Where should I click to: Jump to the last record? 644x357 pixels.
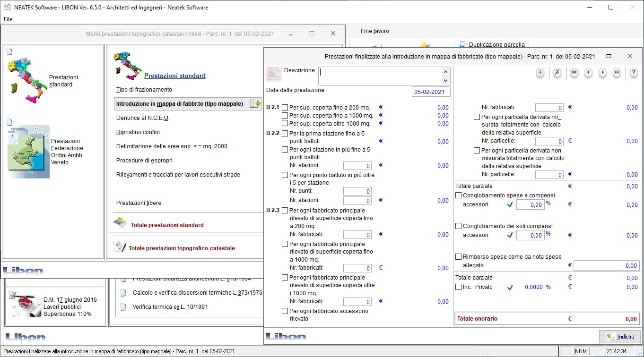[x=617, y=73]
